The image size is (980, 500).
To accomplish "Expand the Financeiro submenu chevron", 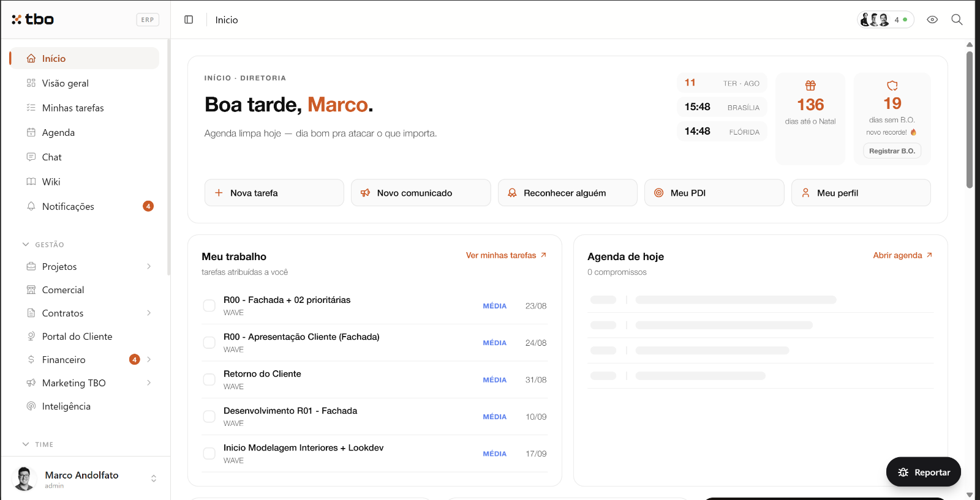I will pyautogui.click(x=149, y=359).
